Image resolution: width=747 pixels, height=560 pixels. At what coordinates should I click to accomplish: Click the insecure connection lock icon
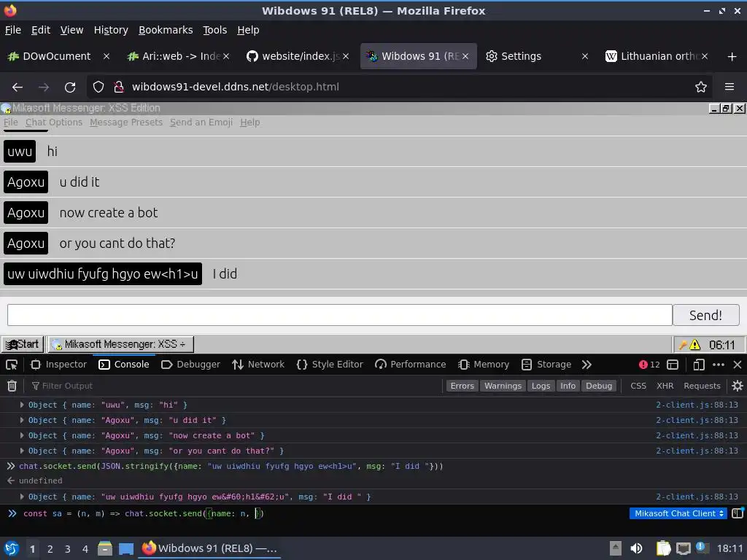point(119,87)
